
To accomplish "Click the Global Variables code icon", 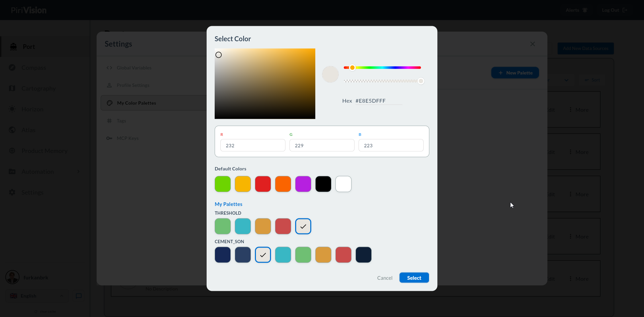I will 109,68.
